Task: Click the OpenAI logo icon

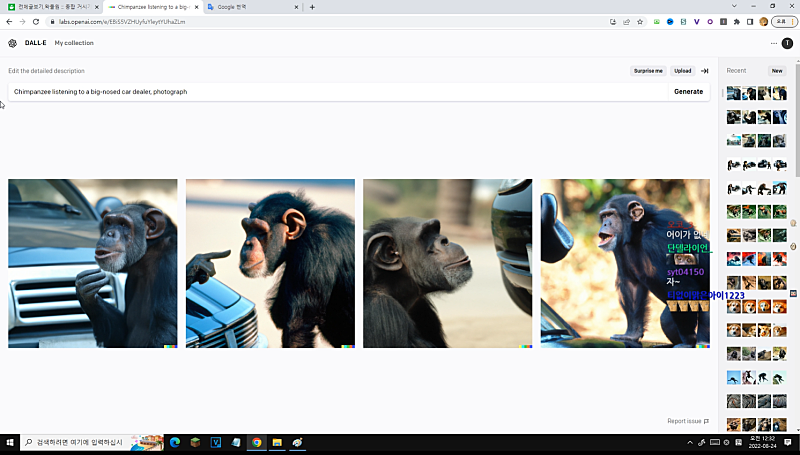Action: click(x=12, y=43)
